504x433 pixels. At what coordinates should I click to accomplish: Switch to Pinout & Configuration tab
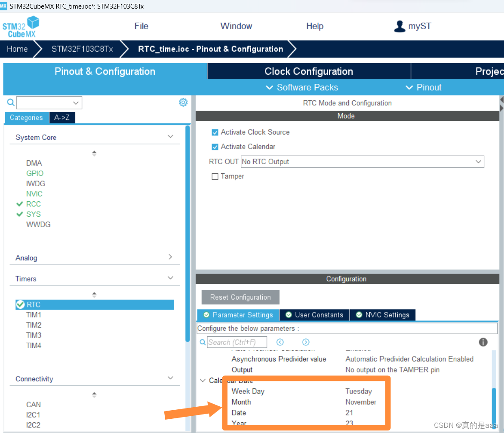click(105, 71)
